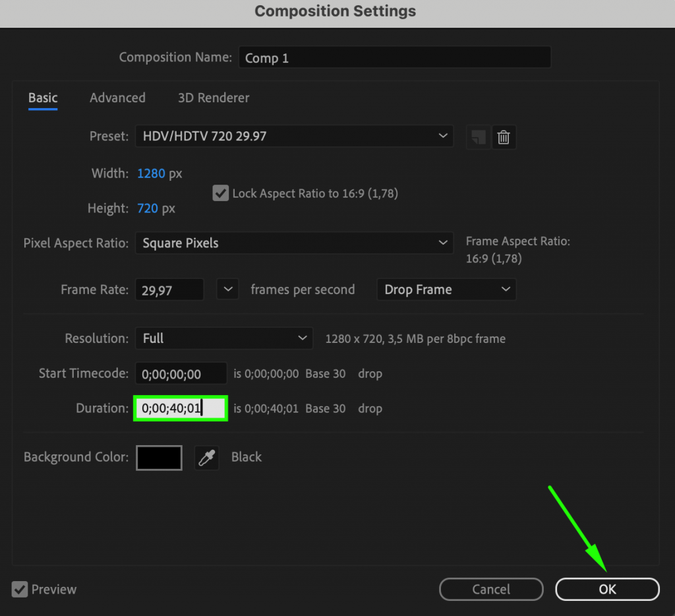Change the Drop Frame timecode dropdown
The height and width of the screenshot is (616, 675).
[446, 289]
